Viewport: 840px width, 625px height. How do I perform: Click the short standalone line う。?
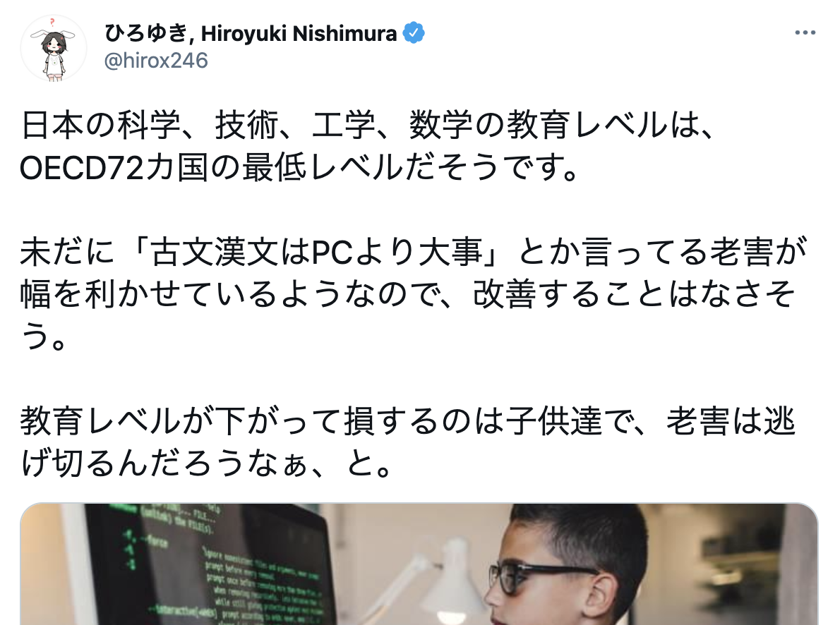click(x=43, y=336)
